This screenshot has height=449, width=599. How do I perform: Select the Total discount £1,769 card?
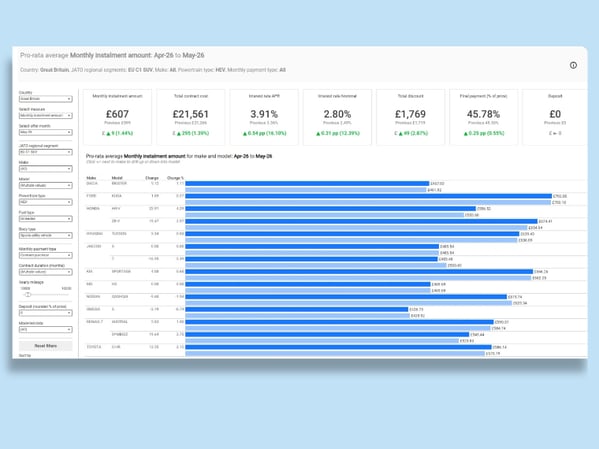[411, 117]
